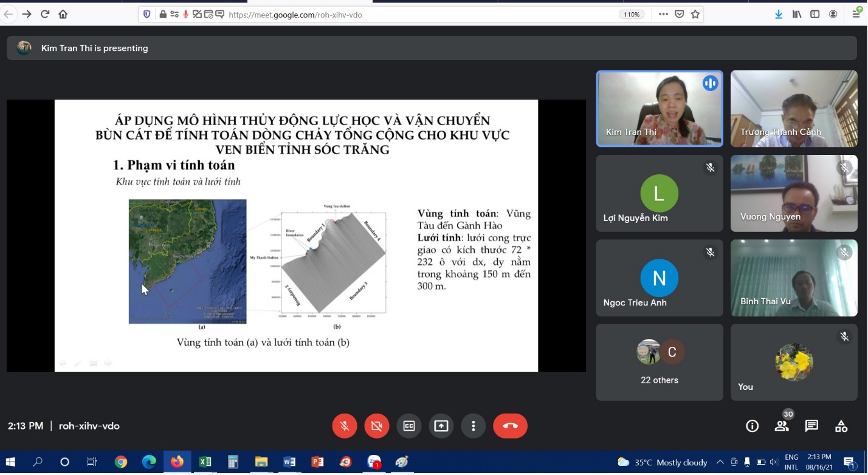Unmute the microphone in Meet
The height and width of the screenshot is (475, 868).
345,426
